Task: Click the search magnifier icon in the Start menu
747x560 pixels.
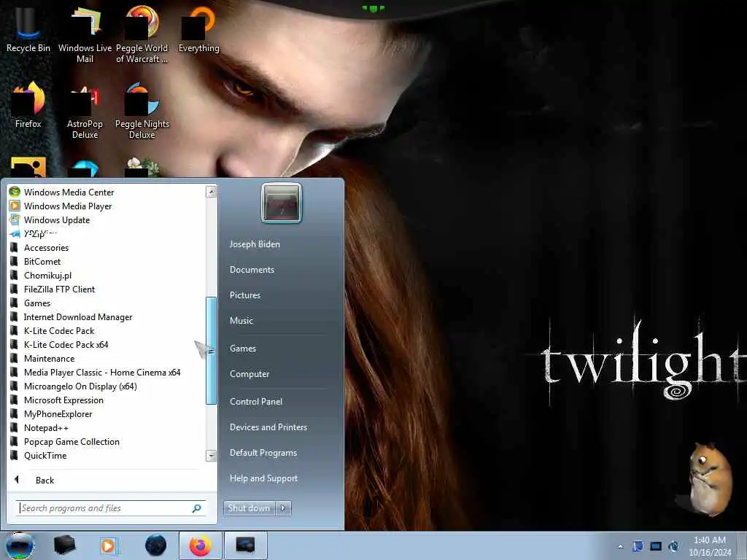Action: coord(196,508)
